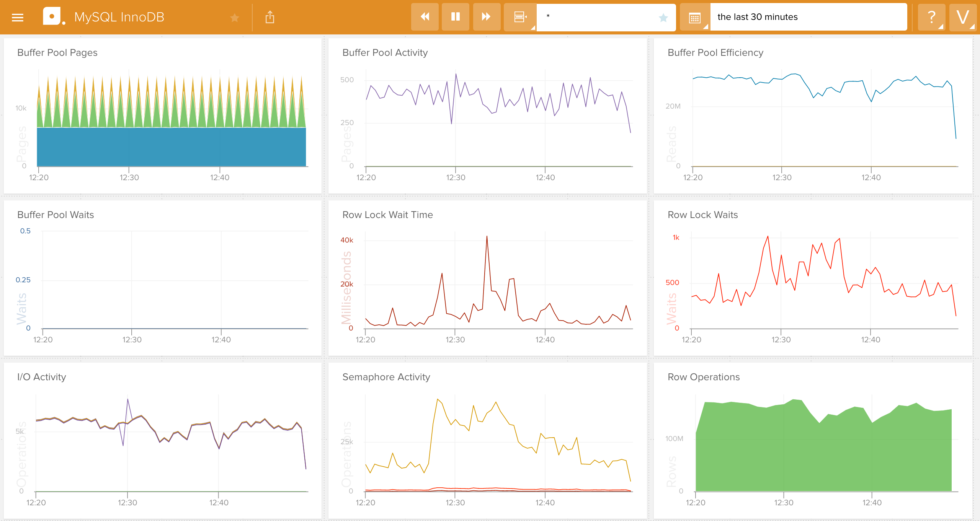Open the hamburger navigation menu
This screenshot has width=980, height=521.
pos(18,17)
